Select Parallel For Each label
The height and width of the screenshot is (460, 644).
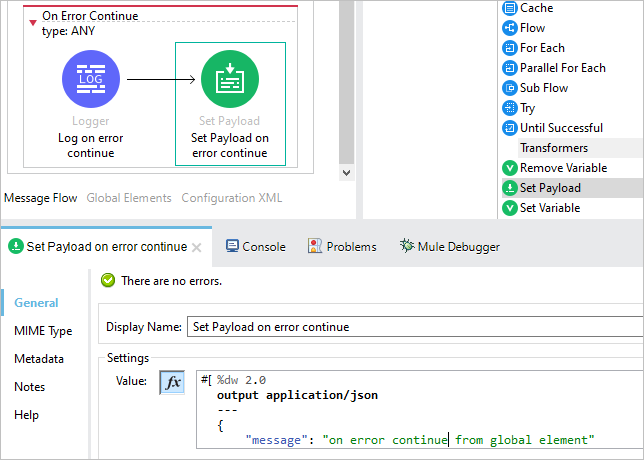coord(563,68)
